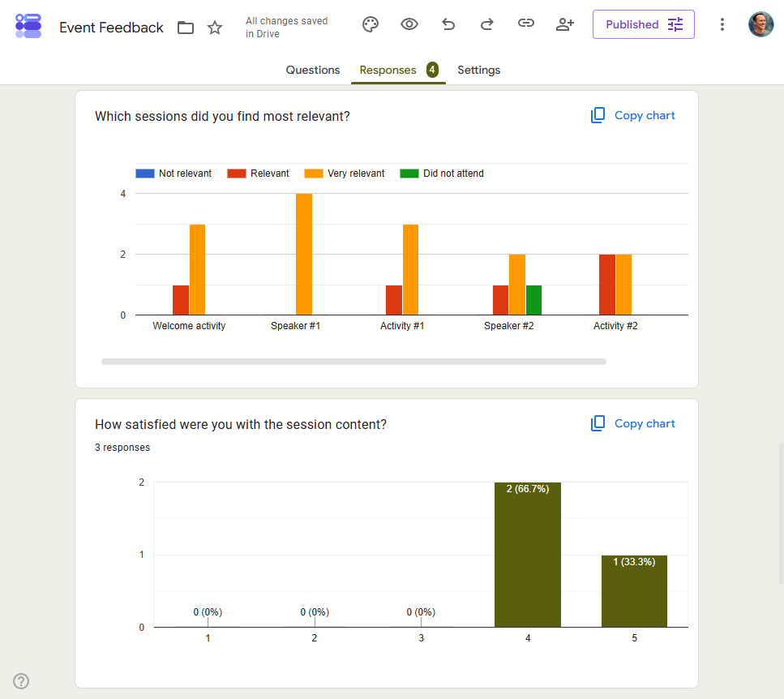Open the Google Forms home logo
Screen dimensions: 784x699
(28, 26)
